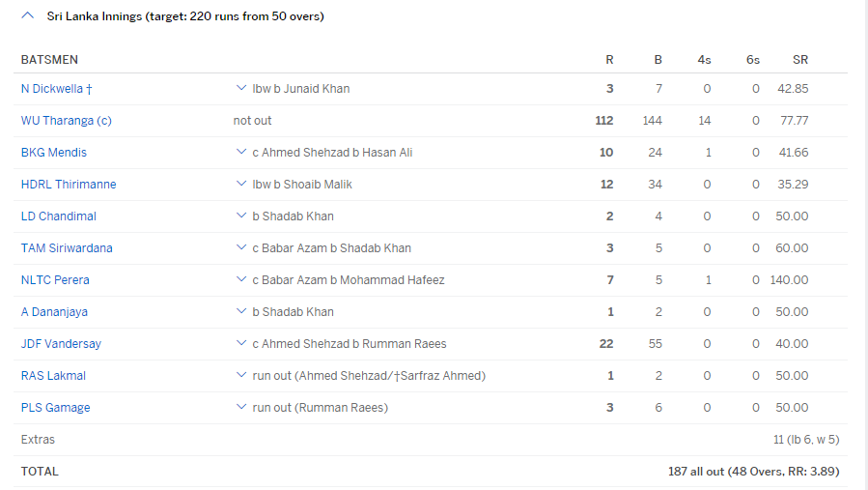Open PLS Gamage player profile
The image size is (868, 490).
tap(55, 408)
